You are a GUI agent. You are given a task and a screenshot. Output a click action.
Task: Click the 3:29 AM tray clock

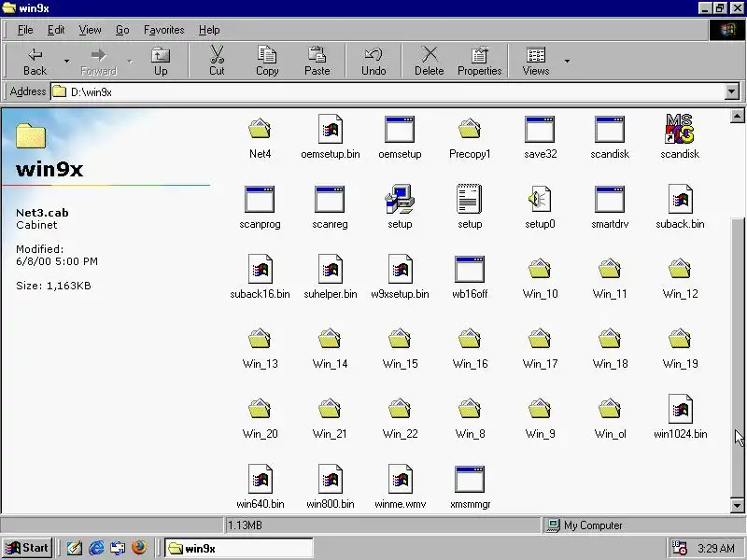tap(716, 548)
